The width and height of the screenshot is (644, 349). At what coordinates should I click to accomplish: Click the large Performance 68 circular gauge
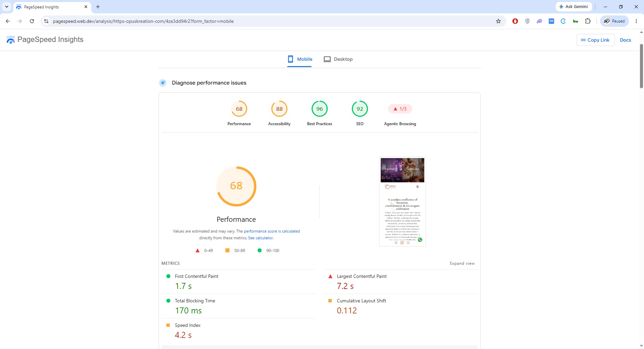(x=236, y=186)
